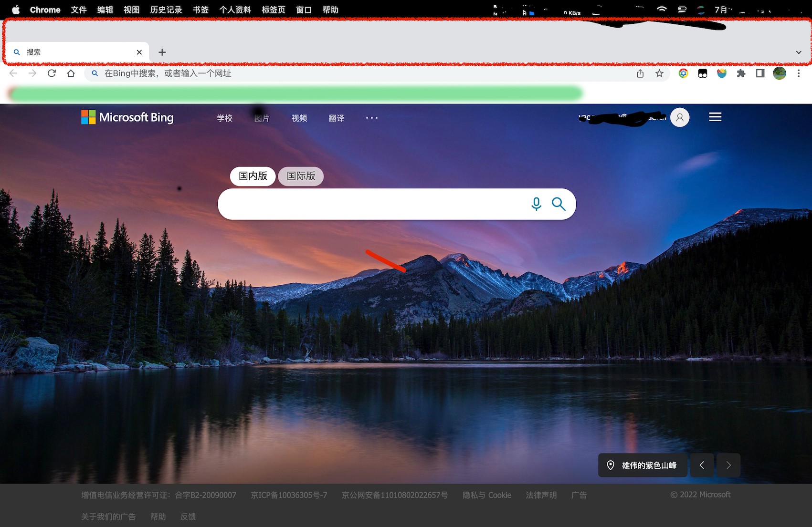Click the Bing user account avatar icon
The height and width of the screenshot is (527, 812).
point(680,117)
